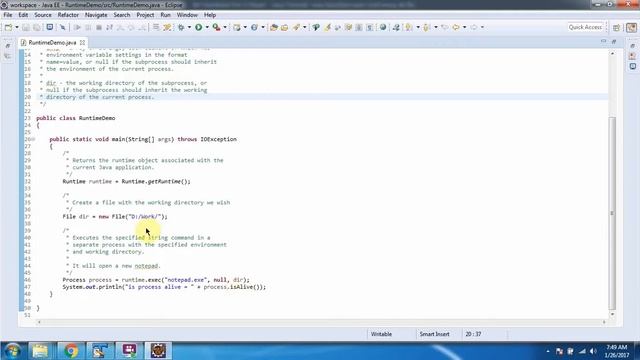Image resolution: width=640 pixels, height=360 pixels.
Task: Click the vertical scrollbar down arrow
Action: pyautogui.click(x=612, y=314)
